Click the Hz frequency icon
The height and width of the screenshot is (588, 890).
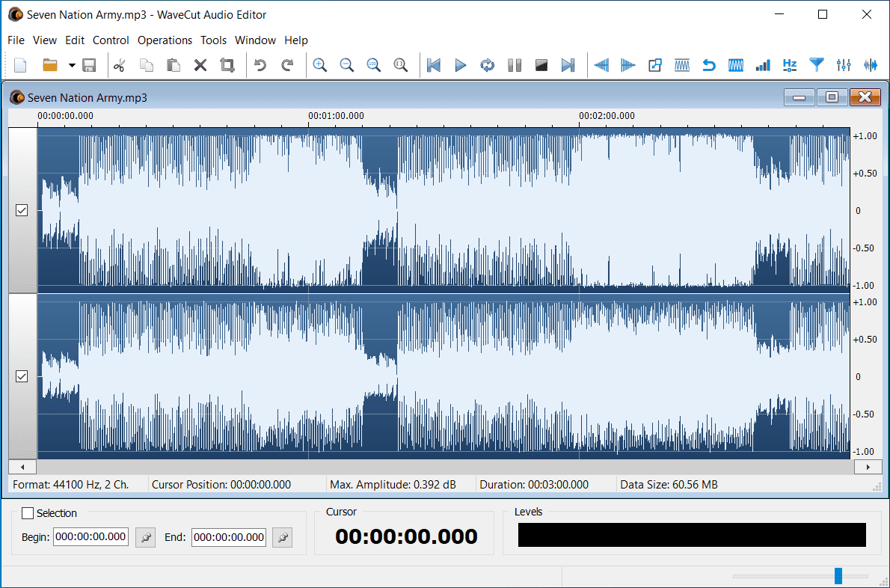tap(790, 65)
